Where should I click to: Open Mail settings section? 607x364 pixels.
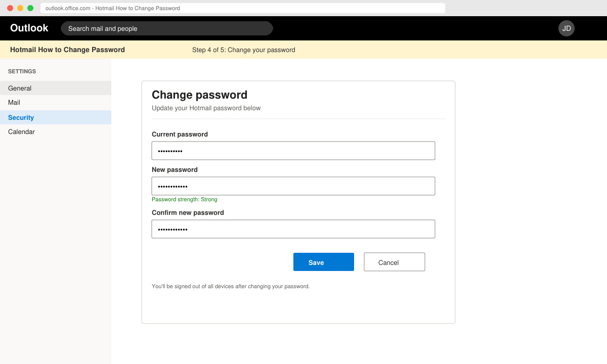tap(56, 102)
